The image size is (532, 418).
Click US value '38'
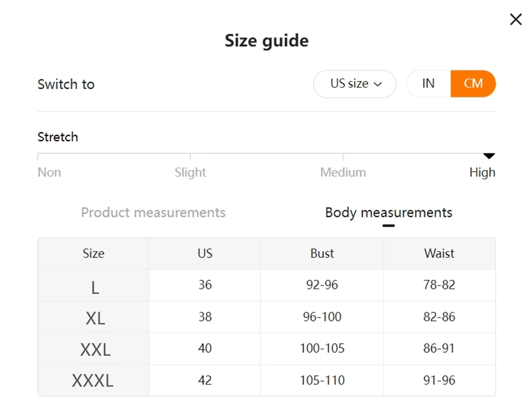pyautogui.click(x=205, y=317)
